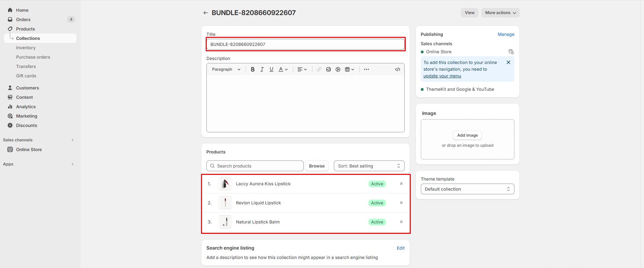
Task: Open the Paragraph style dropdown
Action: [x=226, y=69]
